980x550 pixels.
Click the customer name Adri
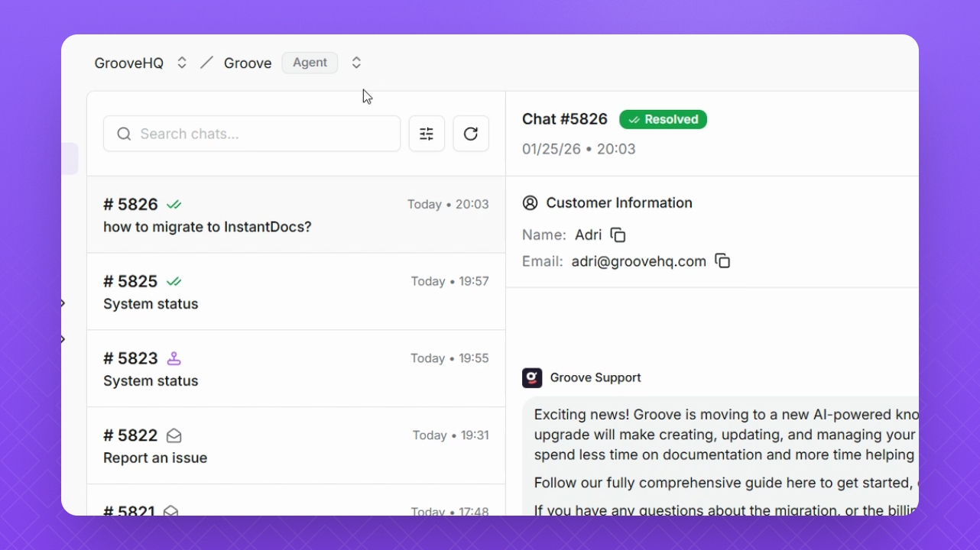(x=589, y=235)
